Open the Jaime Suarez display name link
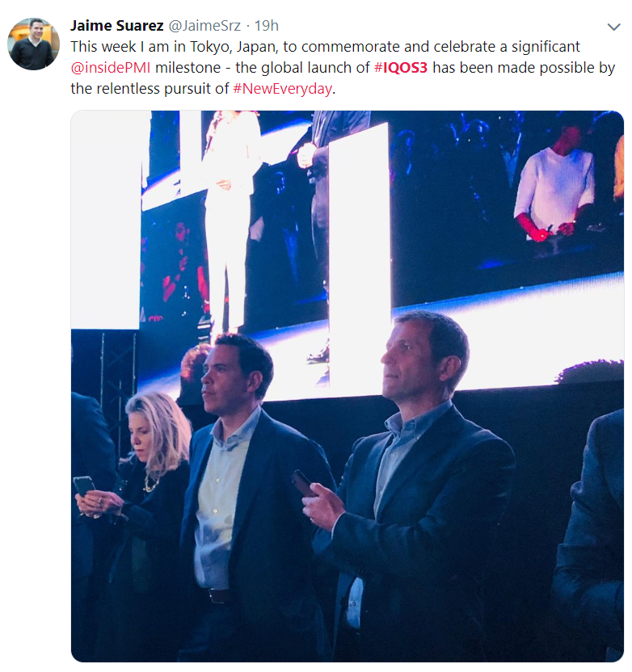 click(x=116, y=26)
